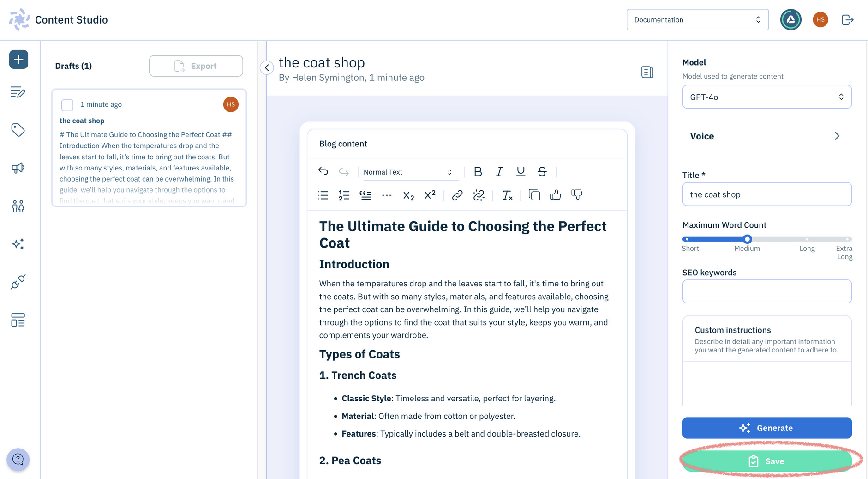Click the Introduction heading in editor
This screenshot has height=479, width=868.
[x=354, y=264]
